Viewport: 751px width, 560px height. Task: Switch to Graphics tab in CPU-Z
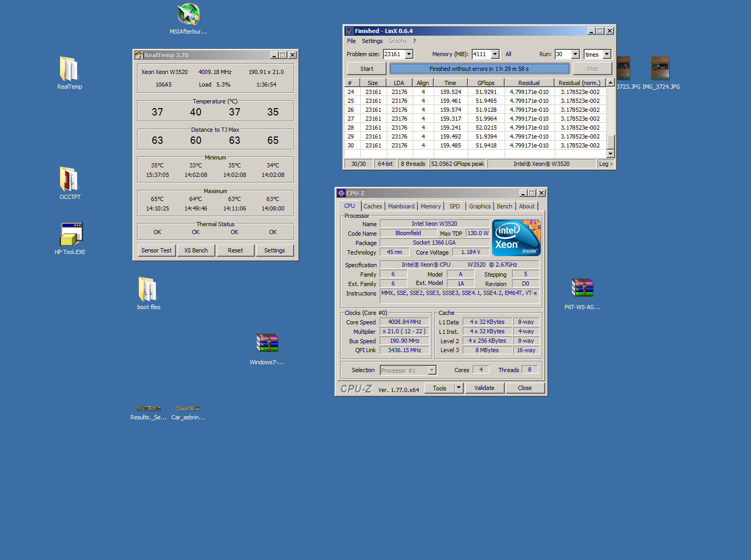(480, 206)
